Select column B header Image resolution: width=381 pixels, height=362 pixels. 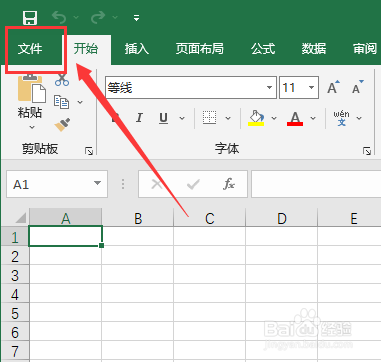138,218
